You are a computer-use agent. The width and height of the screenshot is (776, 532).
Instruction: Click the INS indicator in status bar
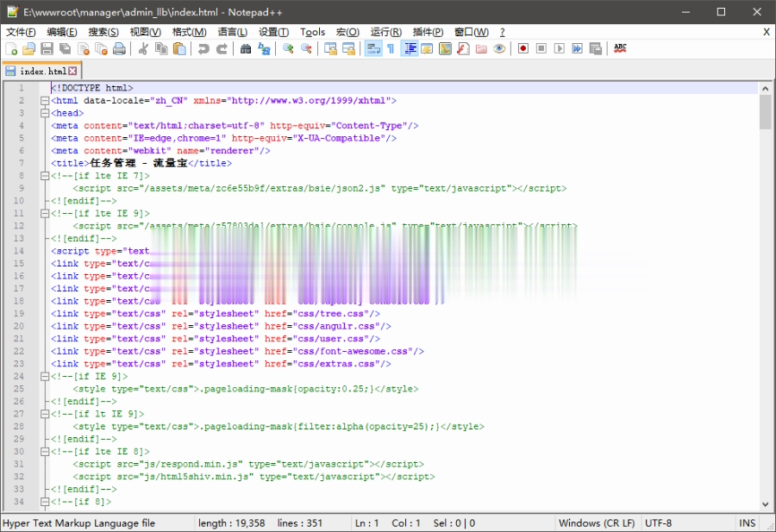point(747,523)
